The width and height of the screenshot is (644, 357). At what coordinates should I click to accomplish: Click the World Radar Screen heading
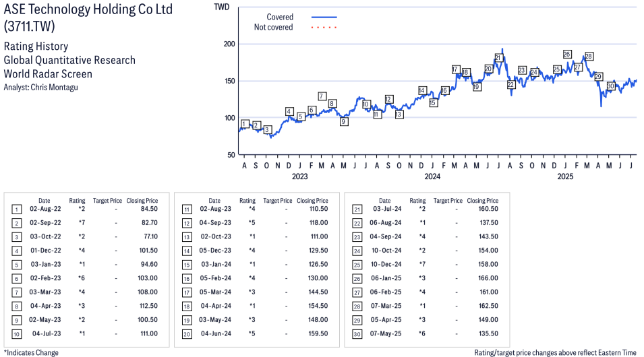pos(48,74)
